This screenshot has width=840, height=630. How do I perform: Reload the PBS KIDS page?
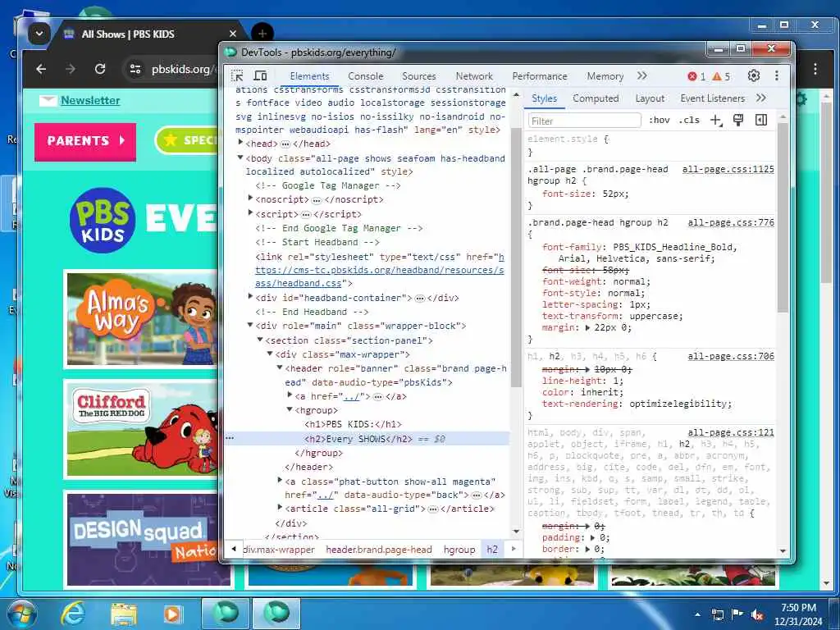click(x=99, y=69)
